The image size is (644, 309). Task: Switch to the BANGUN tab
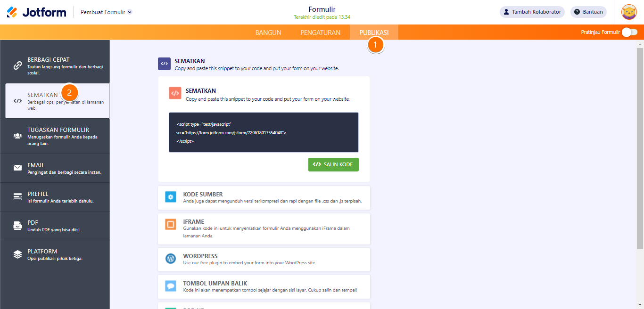[269, 33]
